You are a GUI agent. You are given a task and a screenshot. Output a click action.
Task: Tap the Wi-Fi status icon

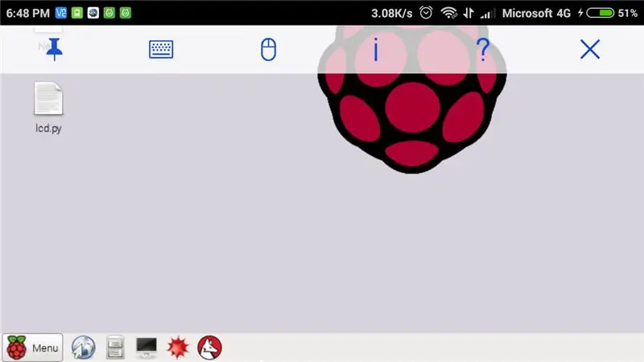pos(449,13)
